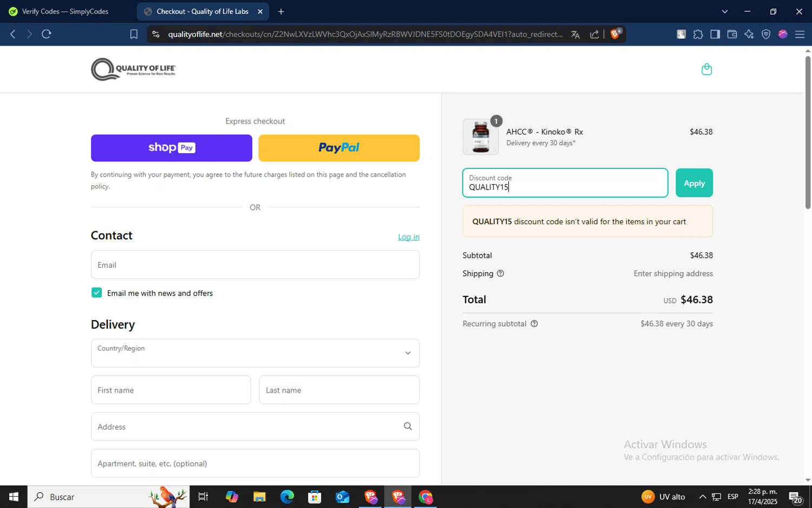Viewport: 812px width, 508px height.
Task: Click the browser back arrow
Action: pos(12,34)
